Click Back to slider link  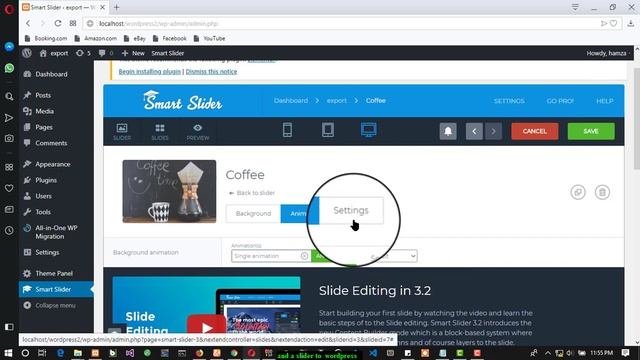click(x=252, y=193)
